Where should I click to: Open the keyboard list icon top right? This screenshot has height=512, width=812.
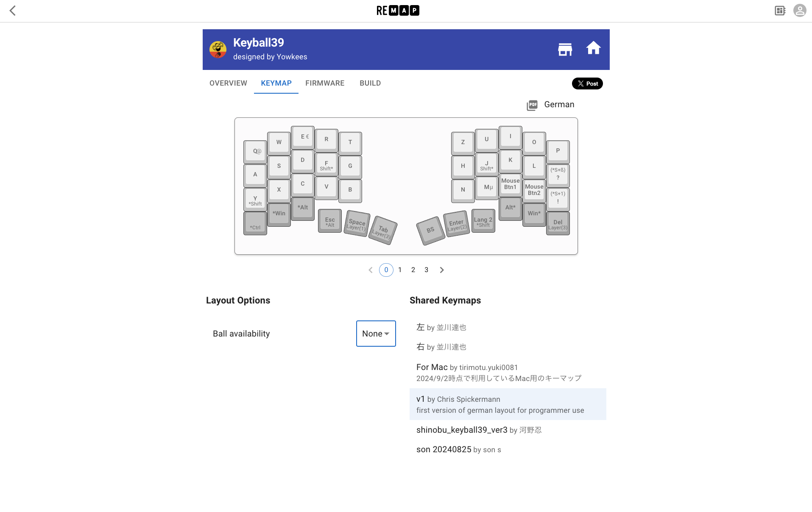click(780, 11)
